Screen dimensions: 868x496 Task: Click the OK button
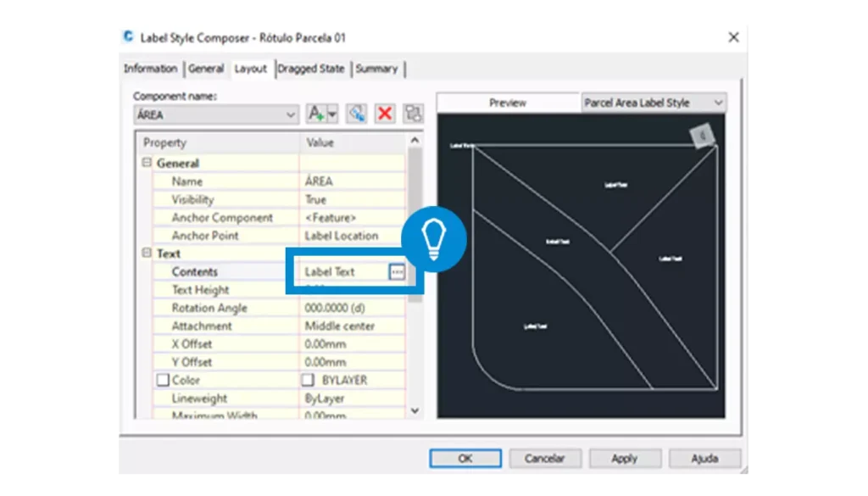pyautogui.click(x=465, y=459)
